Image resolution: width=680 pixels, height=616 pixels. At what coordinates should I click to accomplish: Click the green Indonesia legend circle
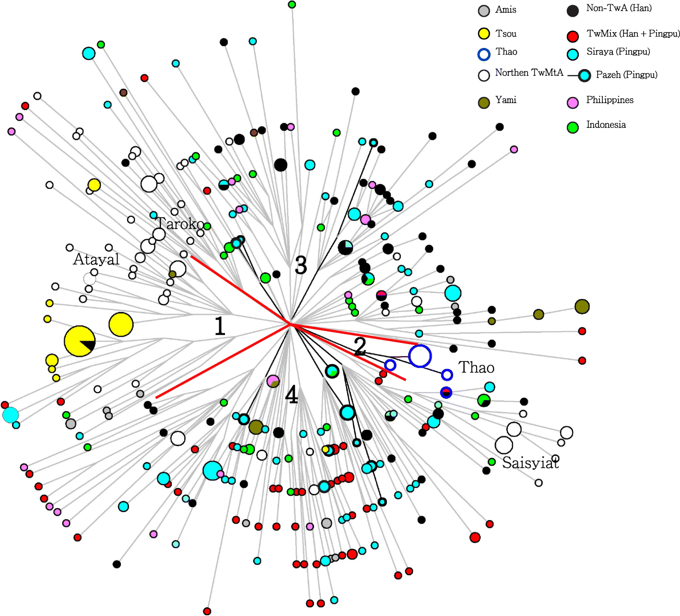tap(573, 127)
